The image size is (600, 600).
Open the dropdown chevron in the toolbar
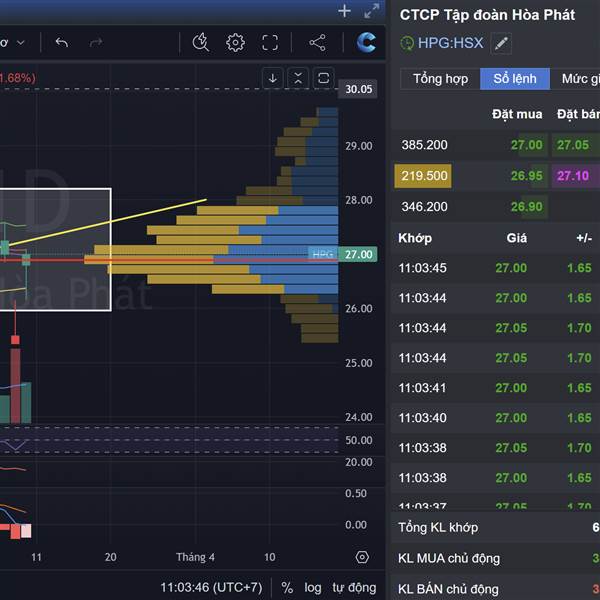click(x=21, y=42)
